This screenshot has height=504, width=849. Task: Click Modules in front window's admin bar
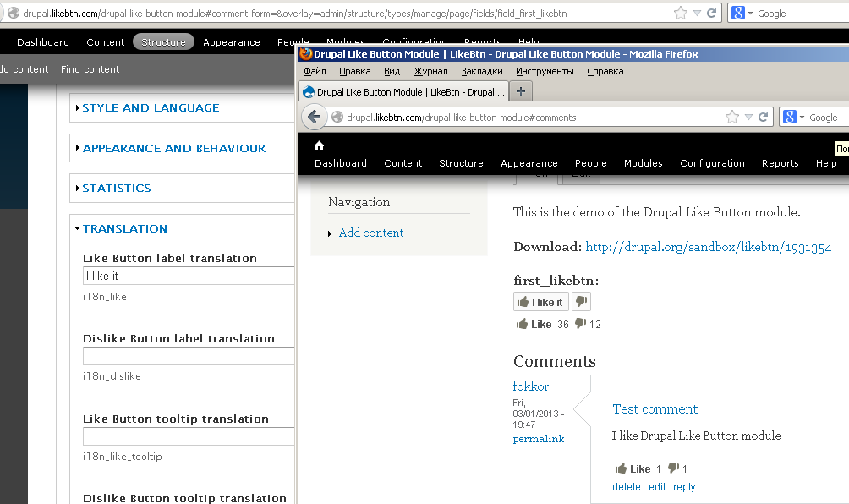[x=644, y=163]
